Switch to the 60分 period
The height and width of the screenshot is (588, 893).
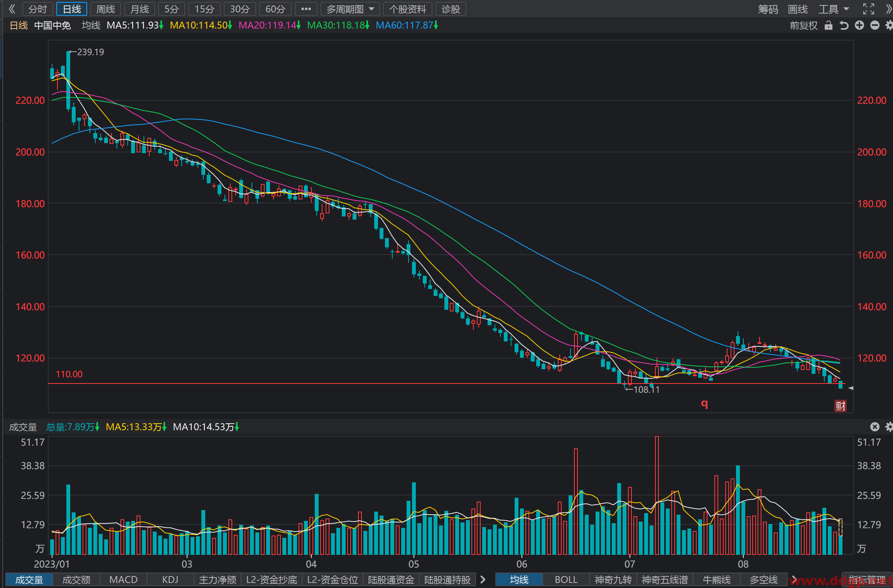pos(275,9)
